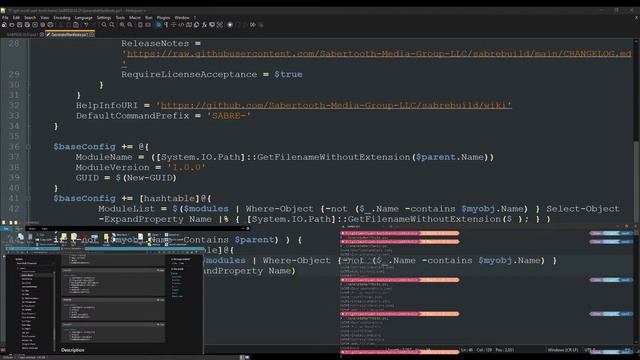Open the Run menu

pos(149,18)
